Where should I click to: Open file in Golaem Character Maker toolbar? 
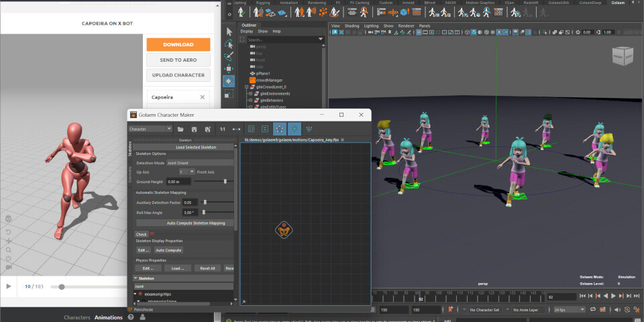(180, 129)
